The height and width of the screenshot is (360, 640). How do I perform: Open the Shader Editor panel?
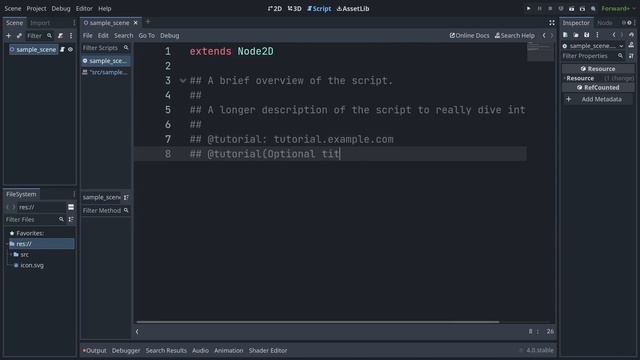click(268, 351)
